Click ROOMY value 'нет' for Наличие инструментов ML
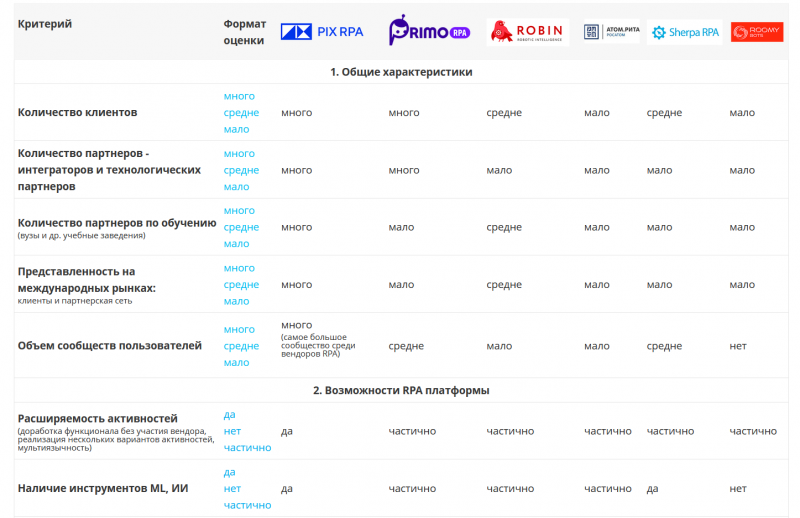800x518 pixels. 738,489
